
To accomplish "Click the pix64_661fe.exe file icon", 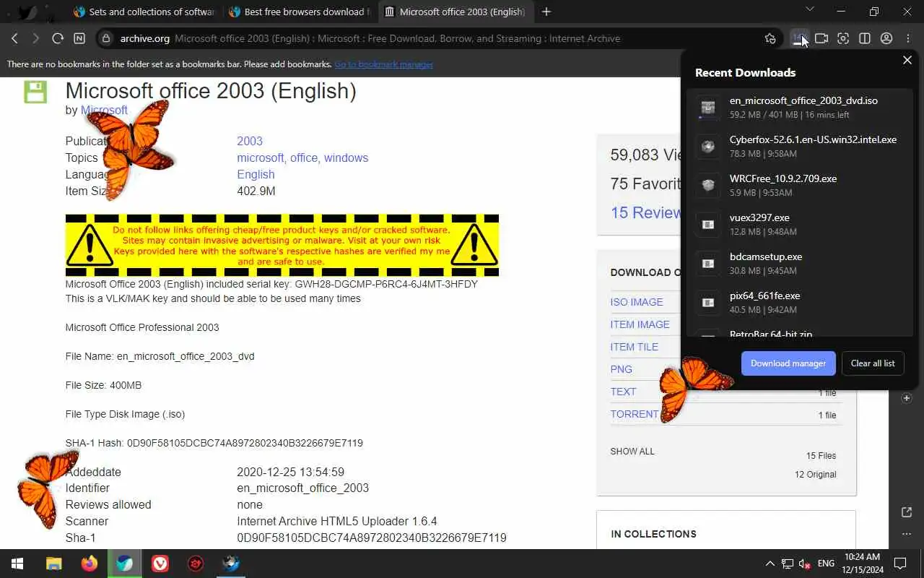I will tap(708, 303).
